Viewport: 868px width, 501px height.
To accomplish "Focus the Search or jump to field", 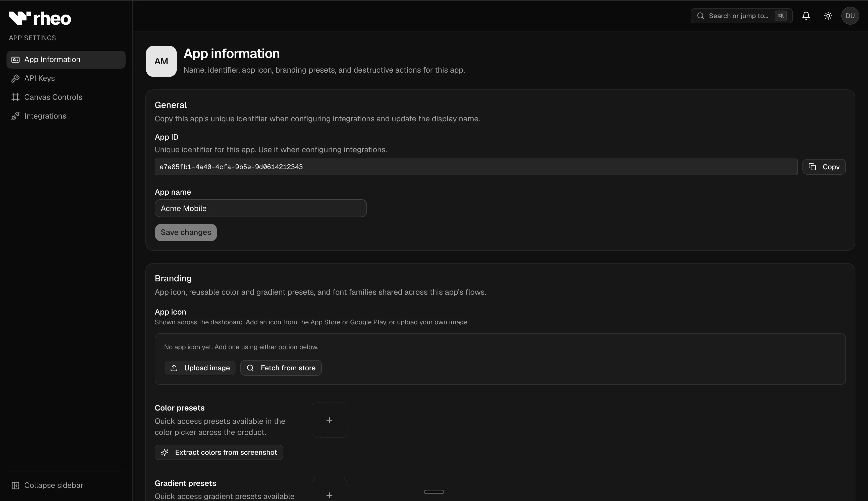I will click(x=741, y=16).
